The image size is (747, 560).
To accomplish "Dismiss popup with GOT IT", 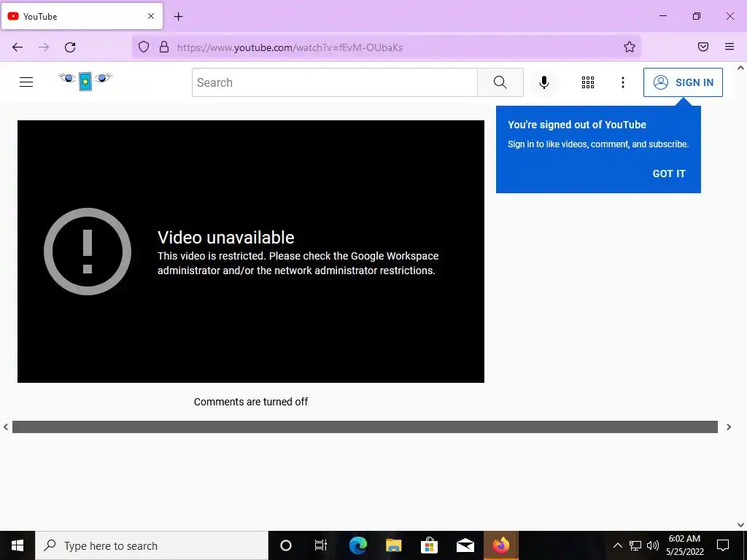I will click(669, 174).
